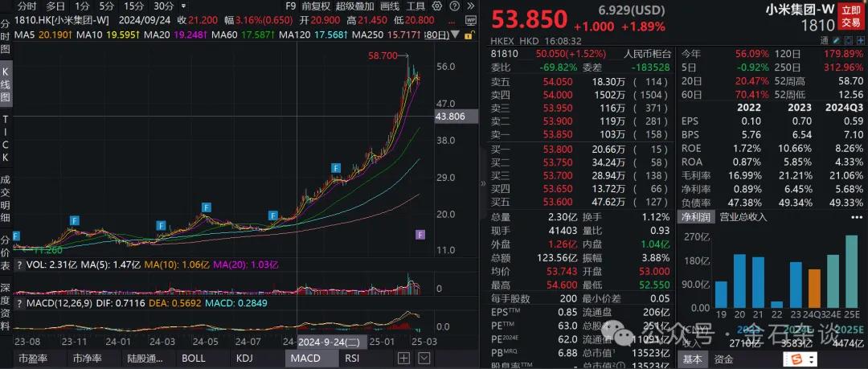Screen dimensions: 868x369
Task: Switch to the 营业总收入 chart tab
Action: point(743,217)
